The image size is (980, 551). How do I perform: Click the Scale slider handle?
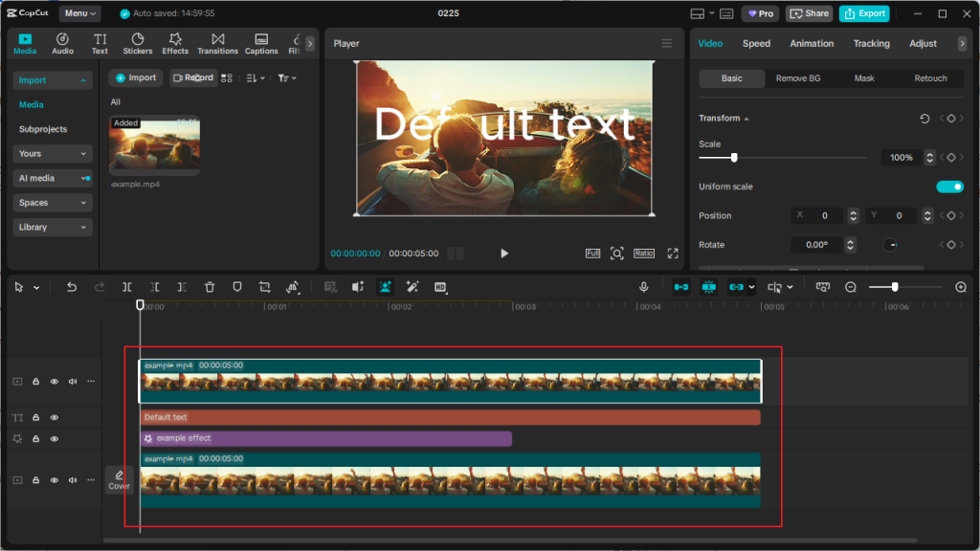[x=732, y=157]
